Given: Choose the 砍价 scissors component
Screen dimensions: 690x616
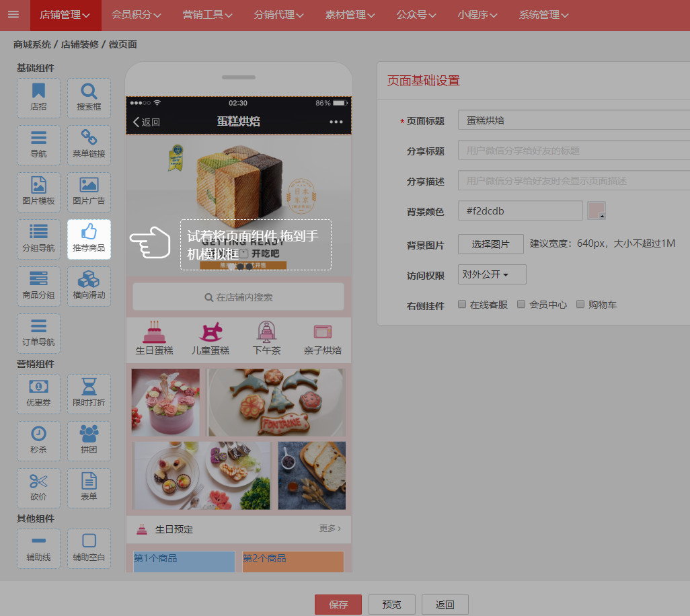Looking at the screenshot, I should (x=38, y=488).
